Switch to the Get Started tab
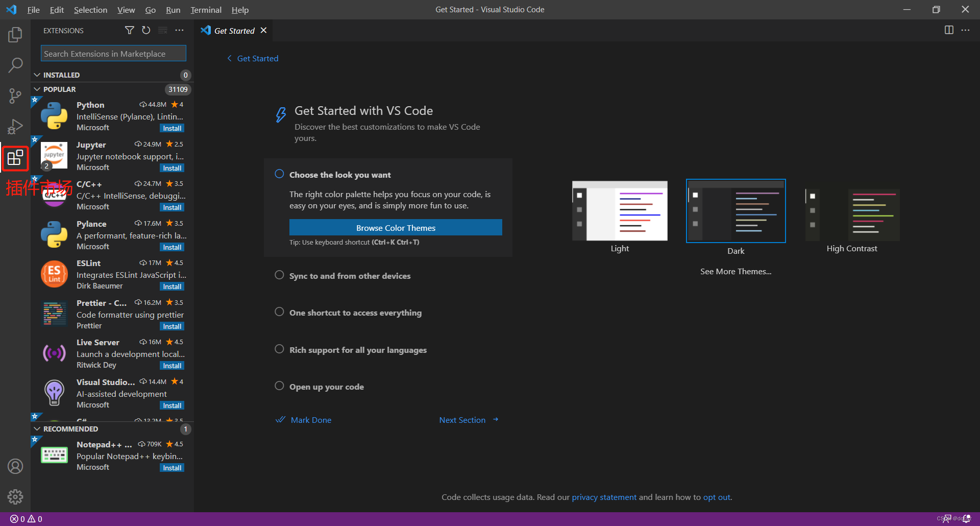Viewport: 980px width, 526px height. click(x=234, y=31)
